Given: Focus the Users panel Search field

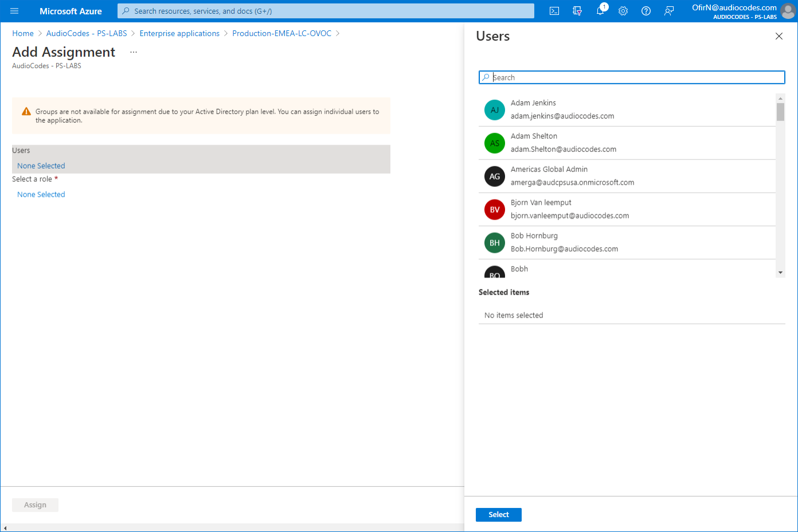Looking at the screenshot, I should click(x=632, y=77).
